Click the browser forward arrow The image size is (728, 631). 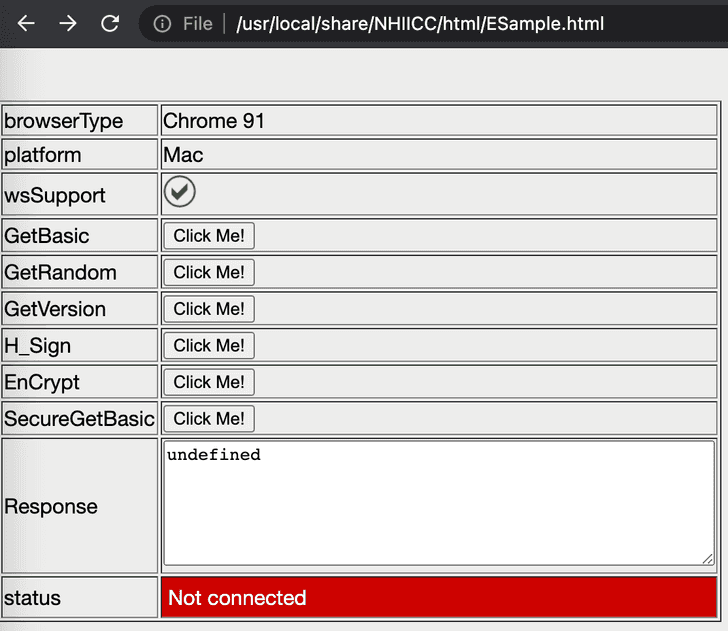click(68, 23)
